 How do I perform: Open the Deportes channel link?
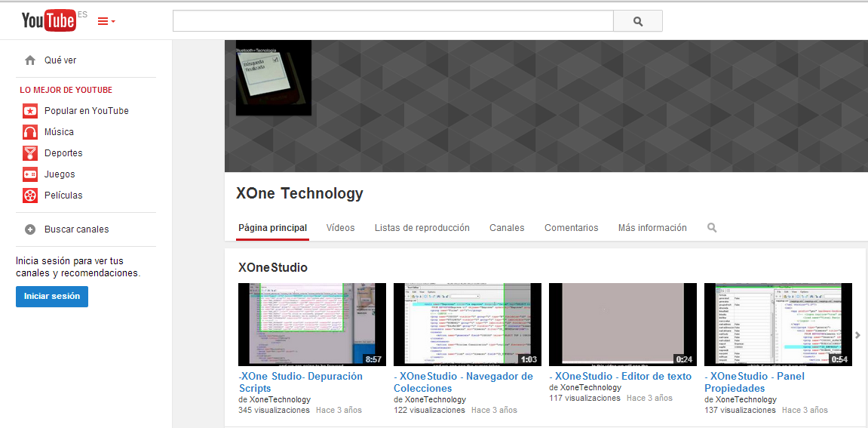coord(63,153)
